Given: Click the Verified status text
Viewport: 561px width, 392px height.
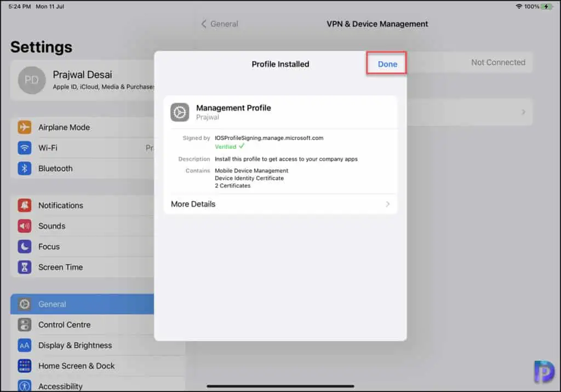Looking at the screenshot, I should 225,147.
